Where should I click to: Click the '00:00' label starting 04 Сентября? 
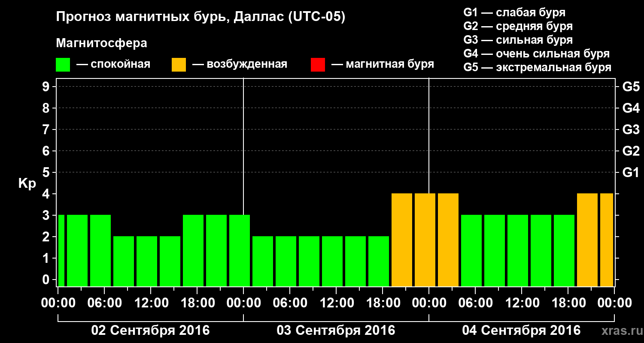pos(429,303)
